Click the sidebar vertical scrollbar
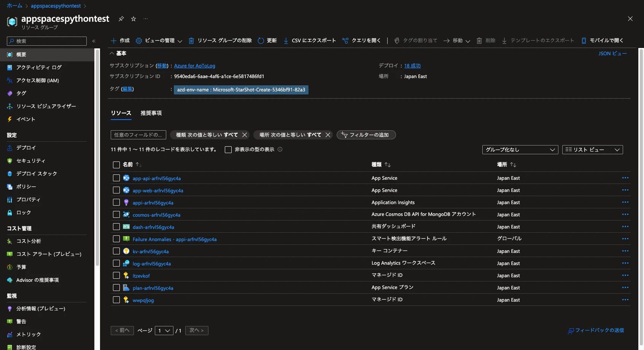644x350 pixels. pos(97,157)
